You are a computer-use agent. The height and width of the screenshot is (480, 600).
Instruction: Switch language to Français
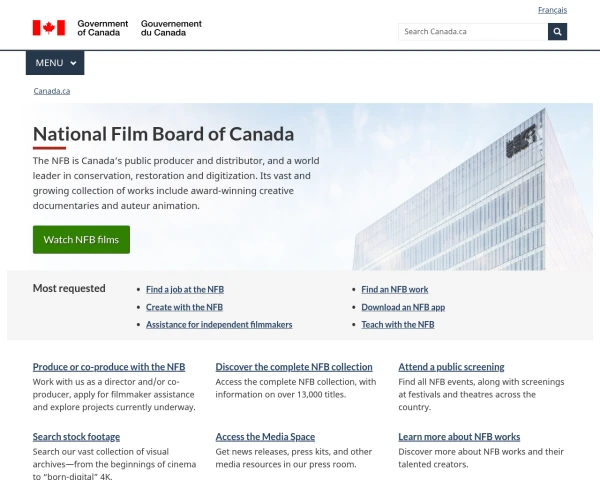coord(552,10)
